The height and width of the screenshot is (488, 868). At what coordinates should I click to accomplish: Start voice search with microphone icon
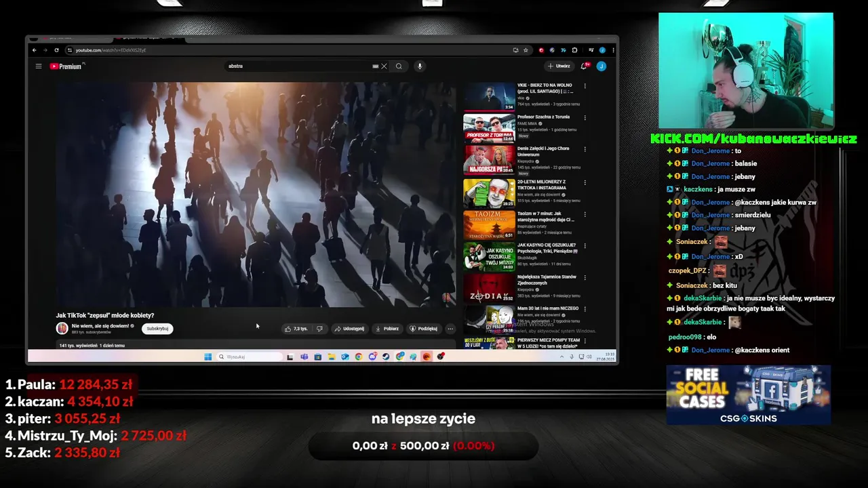coord(420,66)
